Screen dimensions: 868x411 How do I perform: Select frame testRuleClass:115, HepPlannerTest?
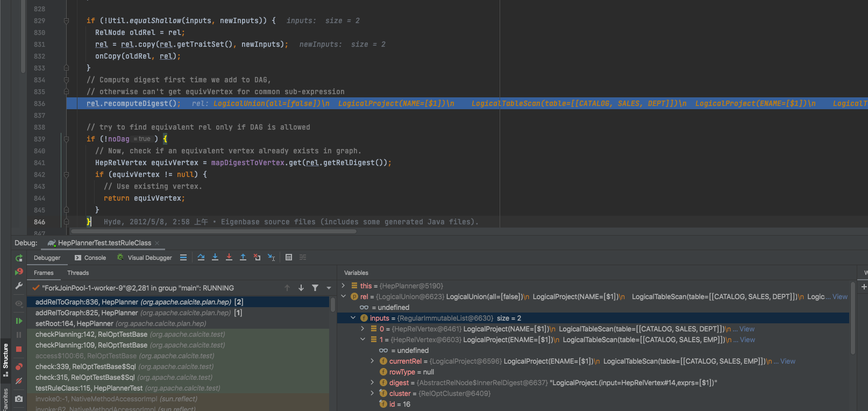click(178, 388)
